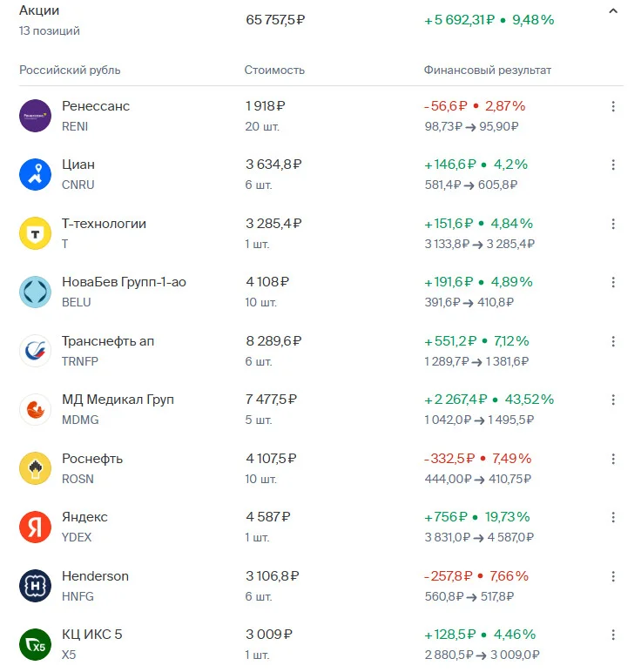Click the TRNFP ticker
Viewport: 641px width, 672px height.
click(80, 361)
